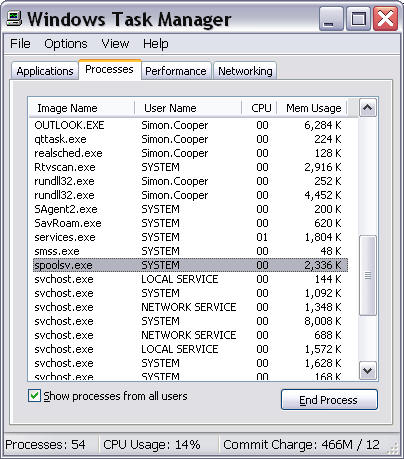The image size is (404, 459).
Task: Sort by User Name column header
Action: 188,108
